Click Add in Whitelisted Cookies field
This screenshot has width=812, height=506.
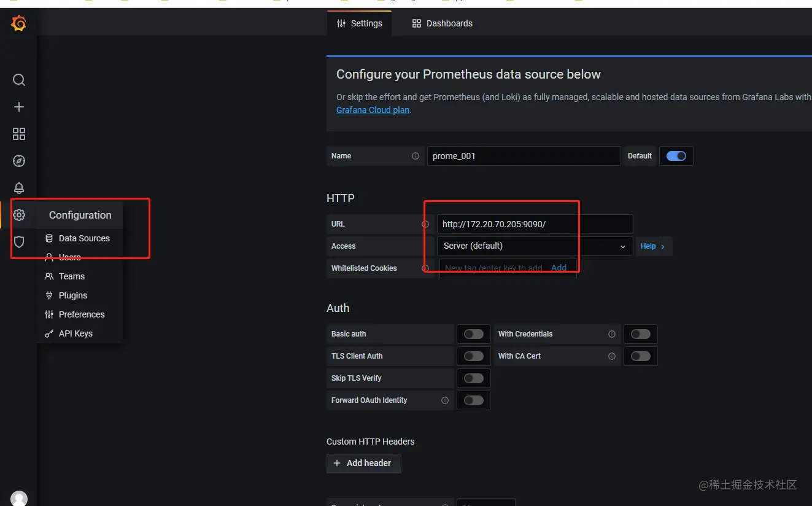tap(559, 268)
